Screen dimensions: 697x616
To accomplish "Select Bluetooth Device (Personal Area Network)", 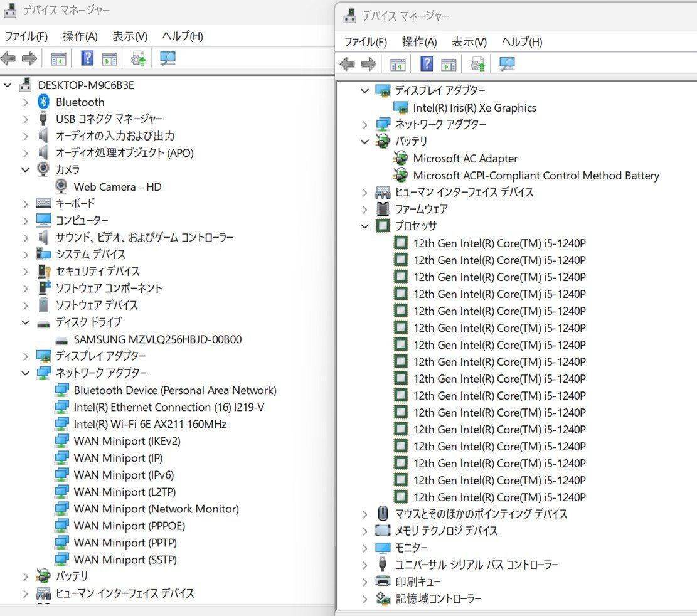I will point(175,390).
